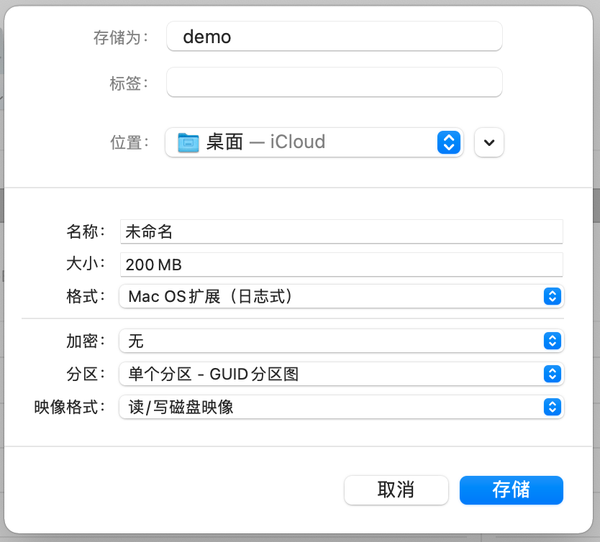Expand the file browser with the chevron button
Screen dimensions: 600x542
pos(489,142)
